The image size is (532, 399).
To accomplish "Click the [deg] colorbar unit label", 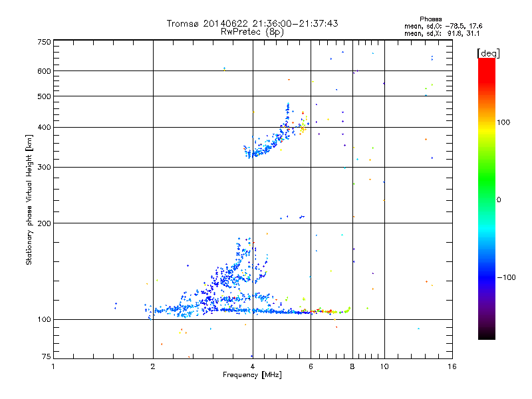I will point(488,53).
